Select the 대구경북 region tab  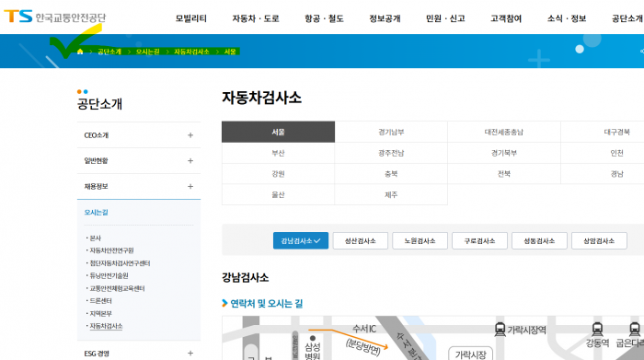[603, 132]
